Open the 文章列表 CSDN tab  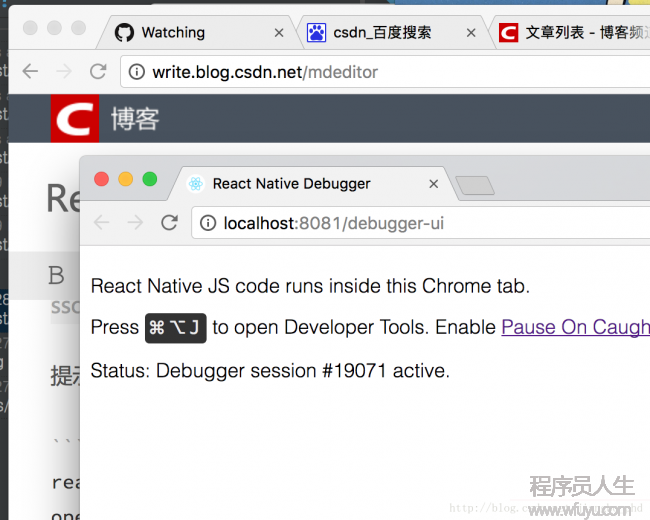pos(574,32)
